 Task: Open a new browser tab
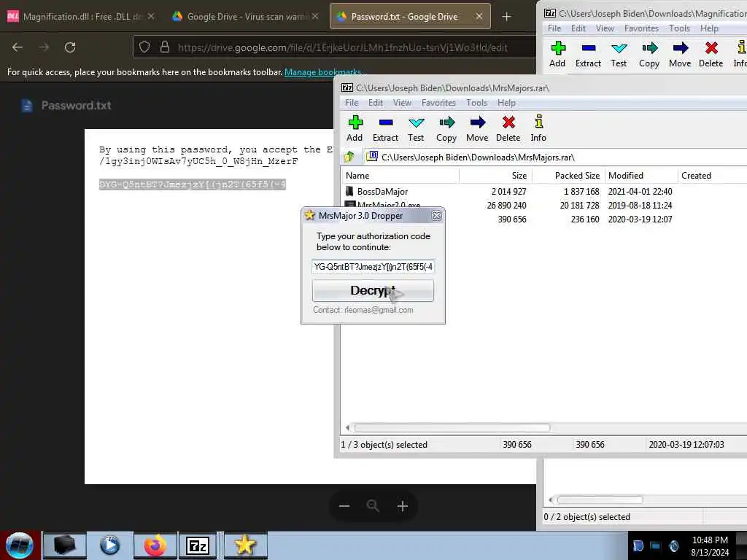click(x=506, y=17)
